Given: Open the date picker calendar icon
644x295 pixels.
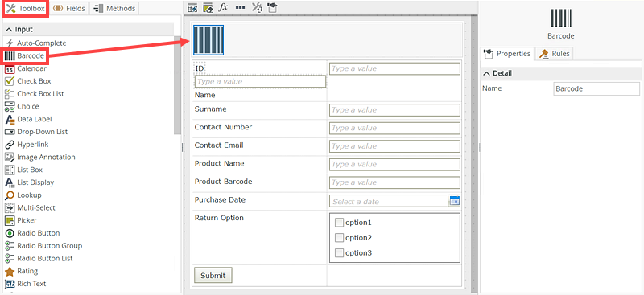Looking at the screenshot, I should (x=455, y=201).
